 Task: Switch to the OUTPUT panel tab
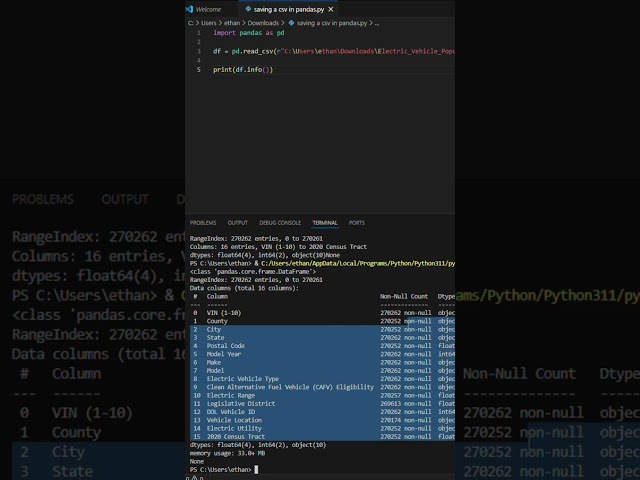(238, 223)
